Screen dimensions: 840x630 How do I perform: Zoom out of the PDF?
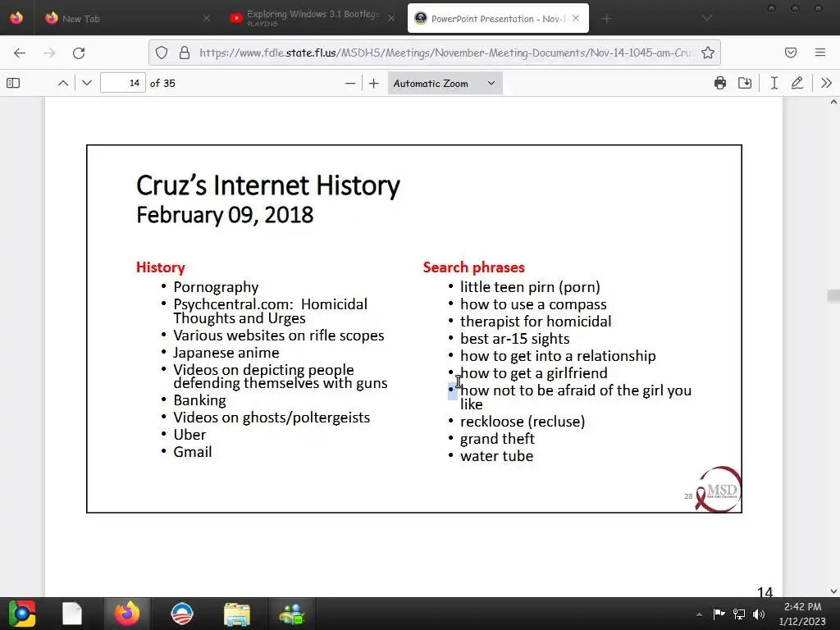[x=350, y=83]
